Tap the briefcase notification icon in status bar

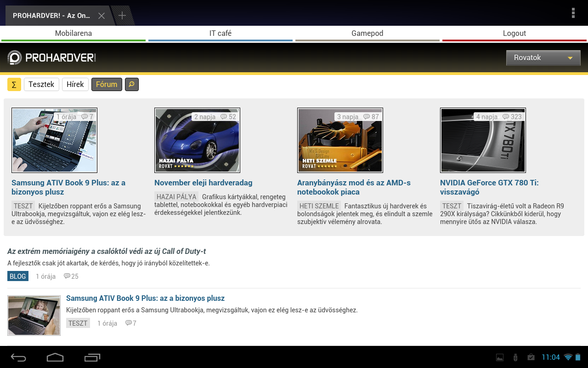[531, 357]
